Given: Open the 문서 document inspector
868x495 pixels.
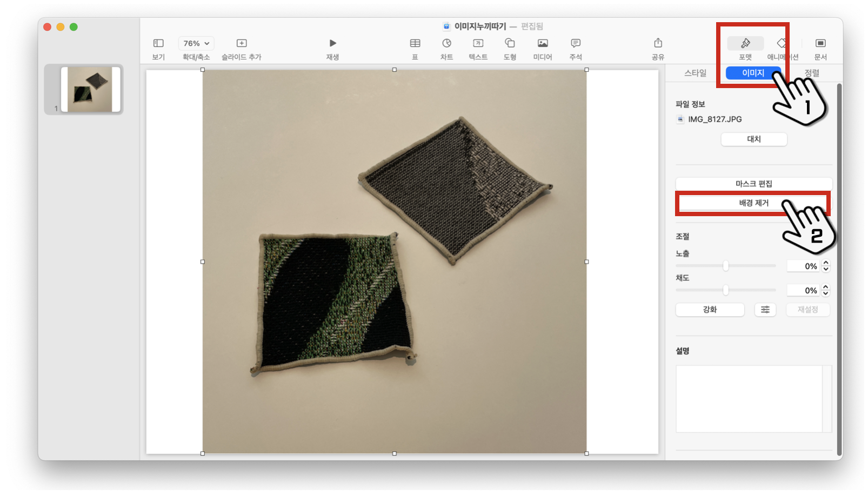Looking at the screenshot, I should [x=820, y=43].
